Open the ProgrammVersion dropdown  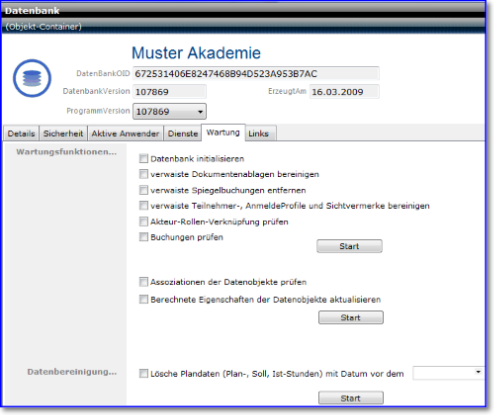[170, 111]
